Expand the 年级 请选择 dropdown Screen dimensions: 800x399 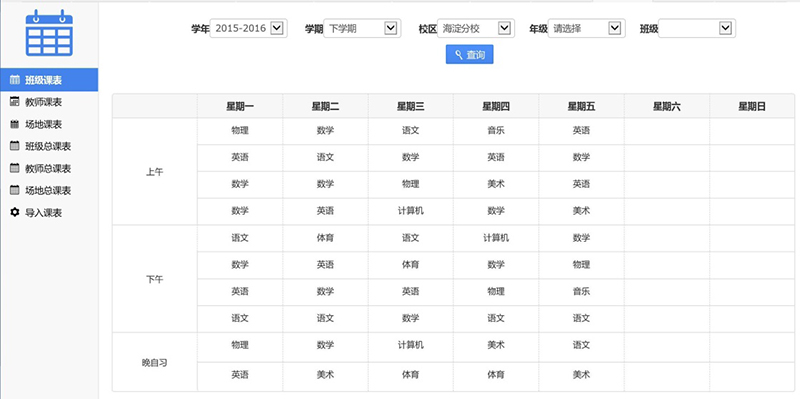coord(587,29)
